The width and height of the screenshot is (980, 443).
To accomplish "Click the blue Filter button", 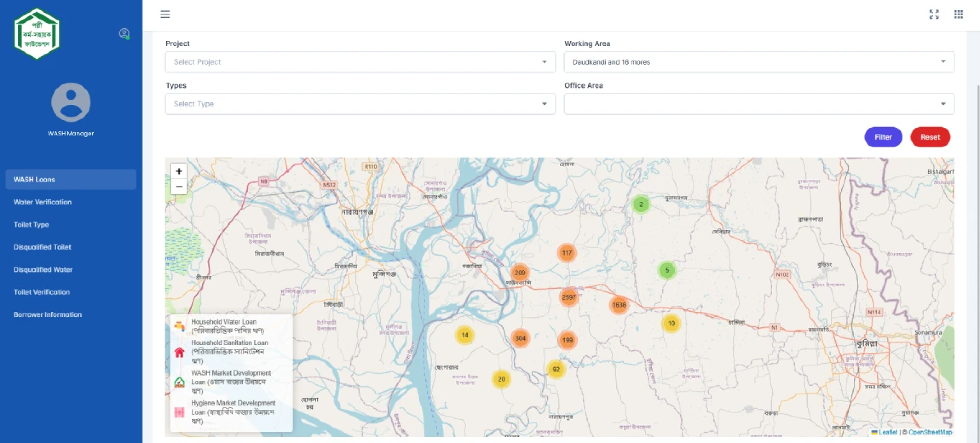I will [883, 137].
